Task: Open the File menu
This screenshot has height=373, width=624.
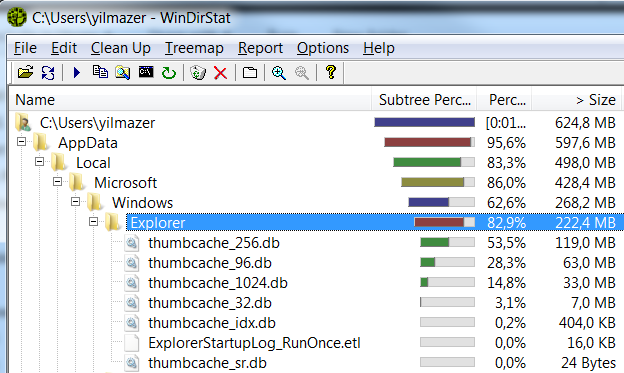Action: 25,48
